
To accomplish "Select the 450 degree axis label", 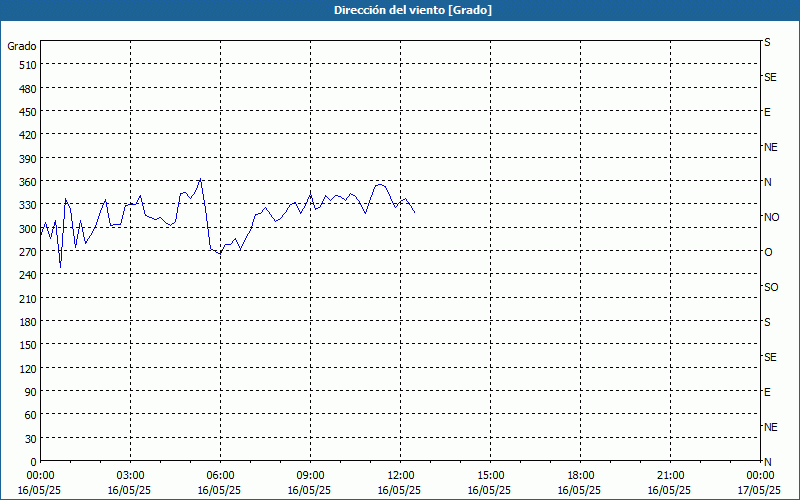I will click(29, 112).
